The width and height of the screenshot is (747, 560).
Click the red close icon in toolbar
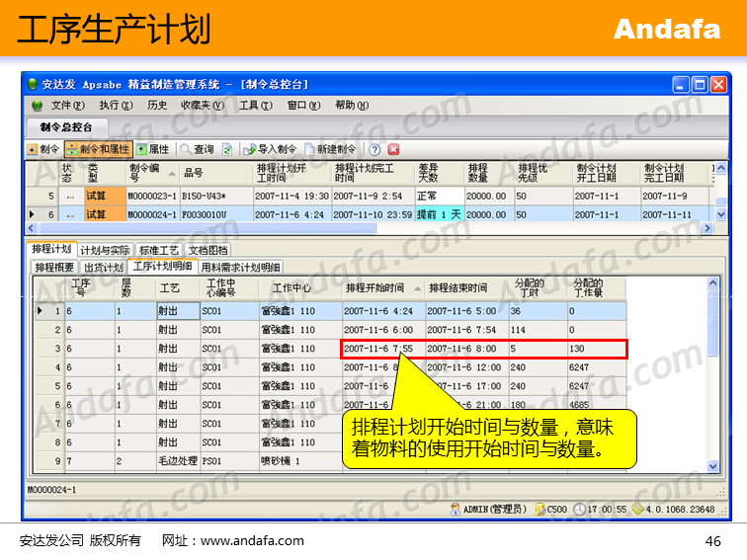pyautogui.click(x=393, y=149)
